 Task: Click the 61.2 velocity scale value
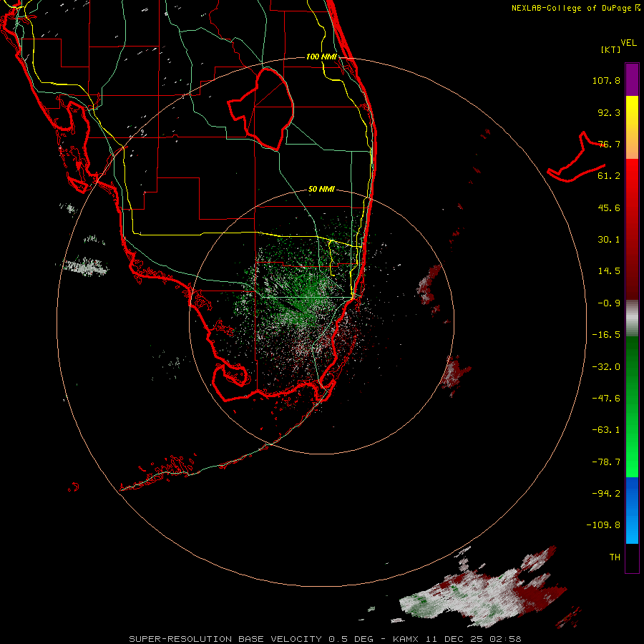tap(609, 176)
